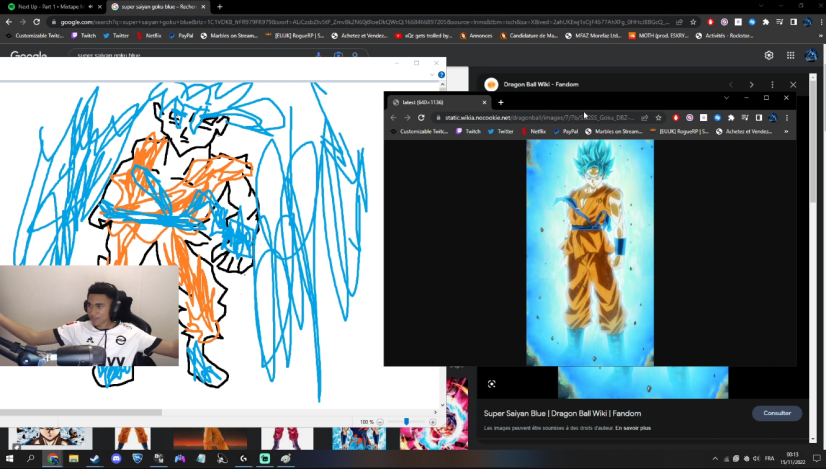Show the next image in the Dragon Ball Wiki panel

752,84
